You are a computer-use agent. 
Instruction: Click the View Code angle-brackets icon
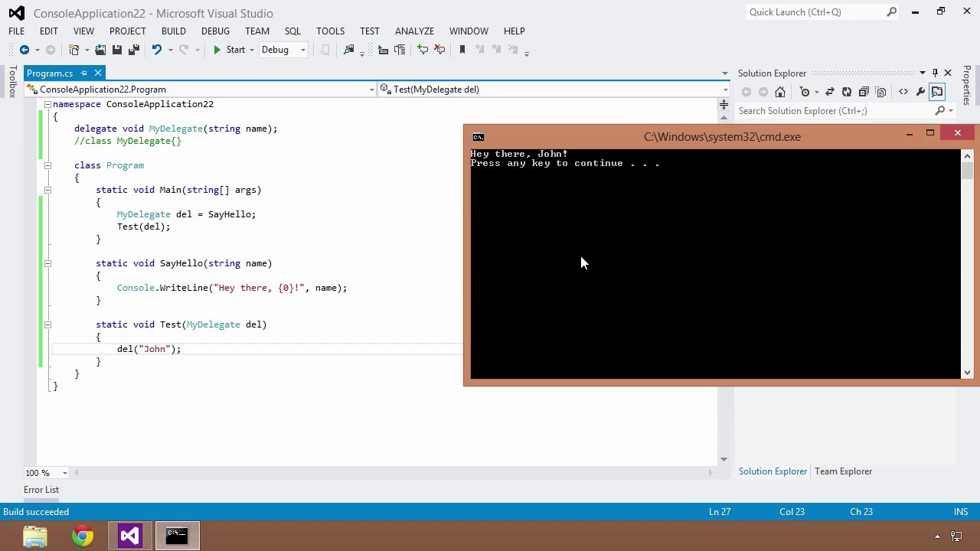click(903, 92)
